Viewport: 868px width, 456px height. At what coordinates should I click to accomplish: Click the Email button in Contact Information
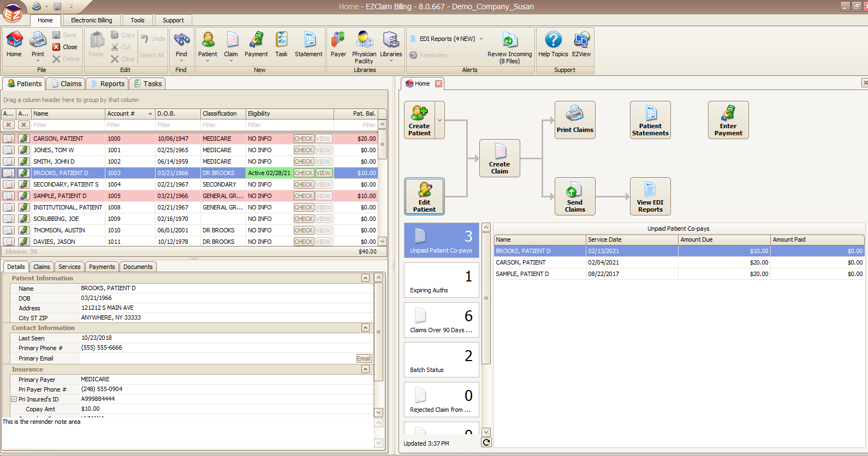364,358
